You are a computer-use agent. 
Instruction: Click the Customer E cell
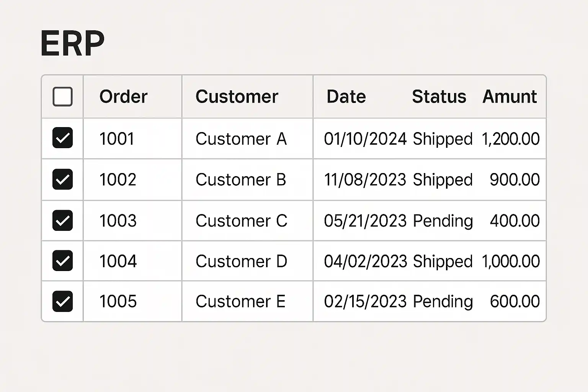pos(240,302)
